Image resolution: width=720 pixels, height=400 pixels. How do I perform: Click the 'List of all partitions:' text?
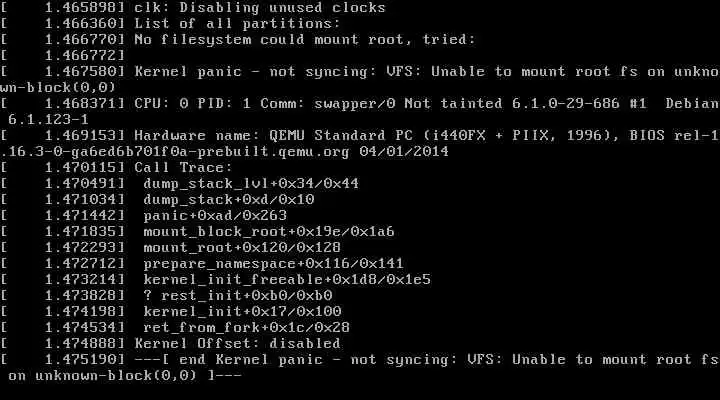237,23
